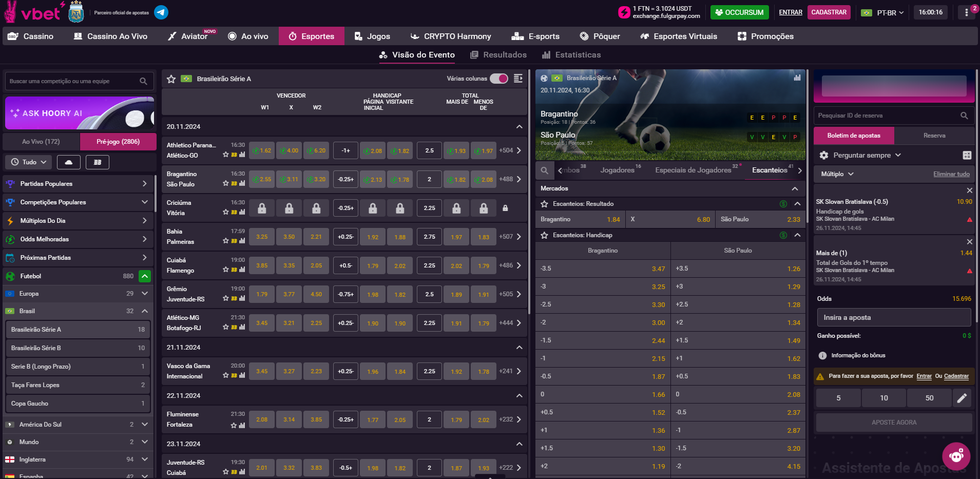Collapse the 21.11.2024 date group

[519, 348]
